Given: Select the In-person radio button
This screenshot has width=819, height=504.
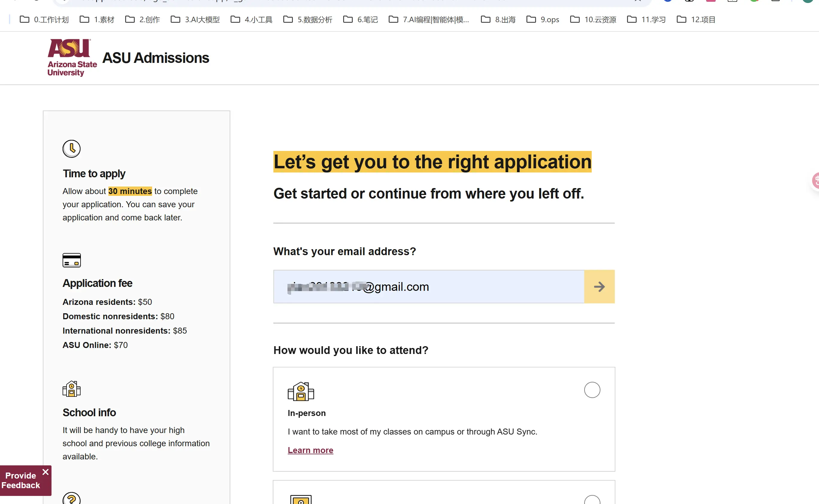Looking at the screenshot, I should [x=592, y=390].
